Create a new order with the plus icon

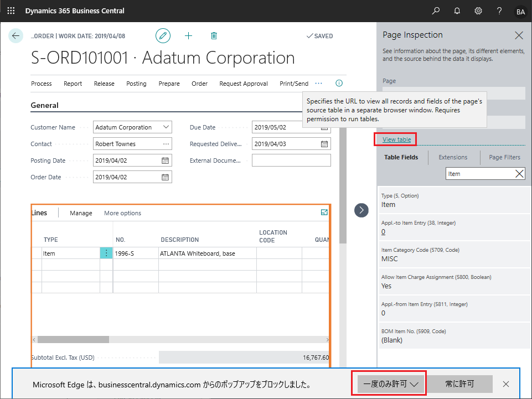coord(188,35)
